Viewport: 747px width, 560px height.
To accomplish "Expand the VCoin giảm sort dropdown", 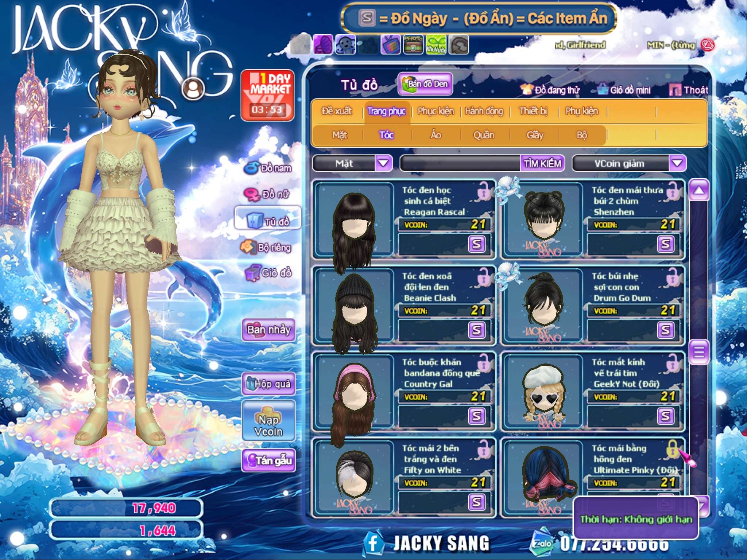I will (x=677, y=163).
